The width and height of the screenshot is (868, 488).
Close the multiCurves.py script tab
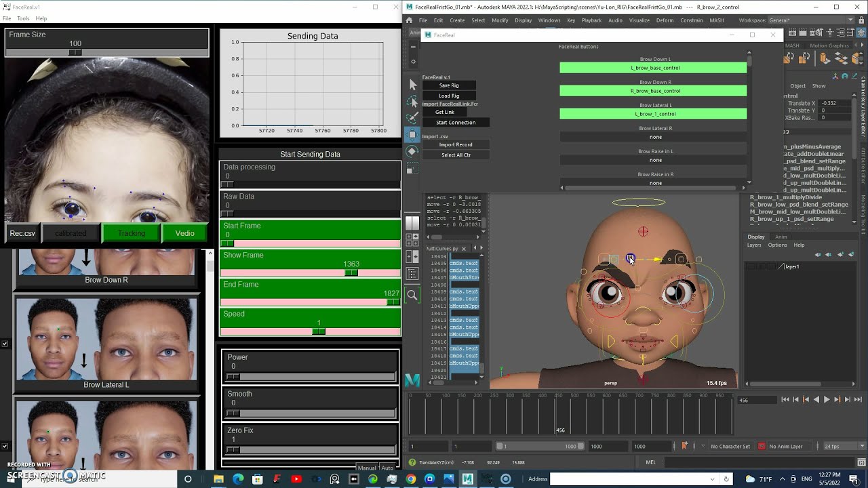pos(464,249)
